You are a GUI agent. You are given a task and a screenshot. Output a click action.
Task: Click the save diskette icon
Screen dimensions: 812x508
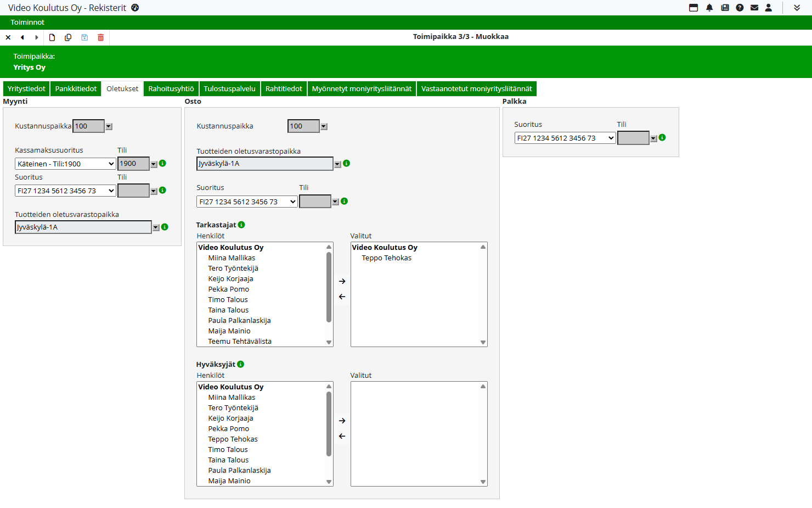[84, 37]
